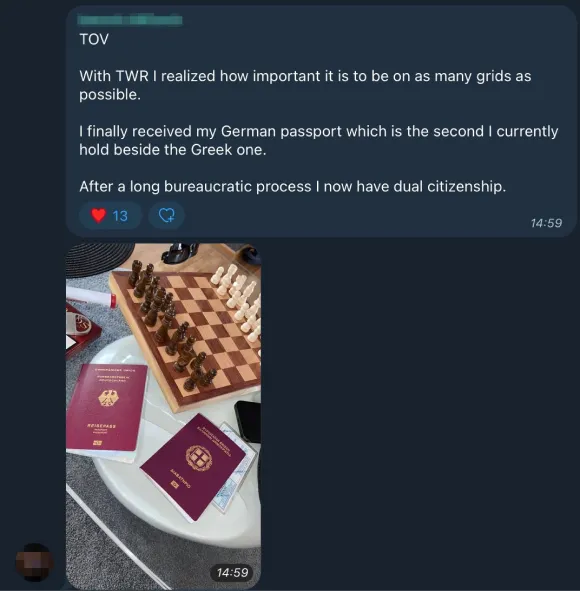Viewport: 580px width, 591px height.
Task: Click the 14:59 timestamp in text message
Action: pos(546,223)
